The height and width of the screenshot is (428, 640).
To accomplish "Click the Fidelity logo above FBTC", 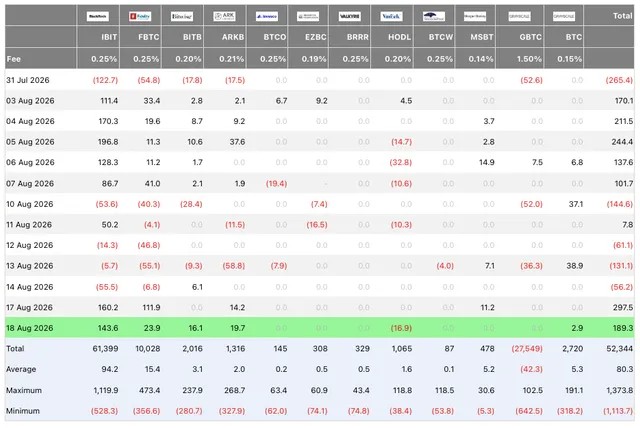I will pyautogui.click(x=140, y=16).
